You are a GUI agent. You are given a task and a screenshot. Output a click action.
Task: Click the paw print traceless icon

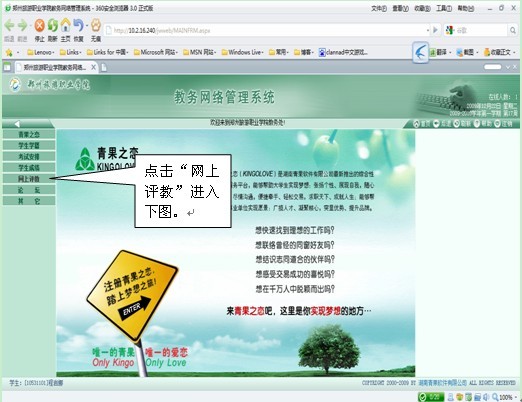pos(96,25)
